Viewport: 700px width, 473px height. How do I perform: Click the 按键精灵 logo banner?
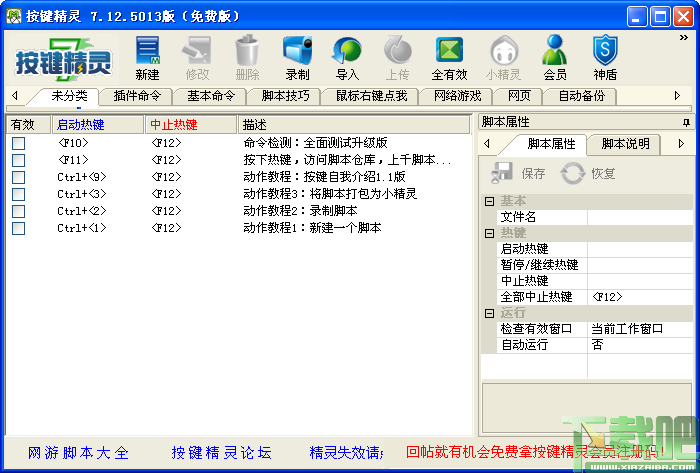coord(63,59)
